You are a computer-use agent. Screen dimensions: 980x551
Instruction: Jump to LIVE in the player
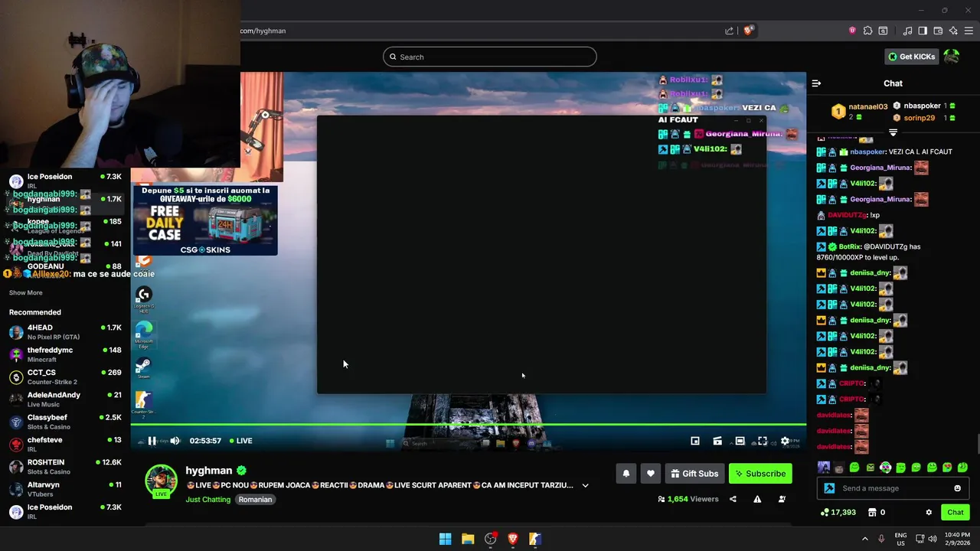(240, 441)
